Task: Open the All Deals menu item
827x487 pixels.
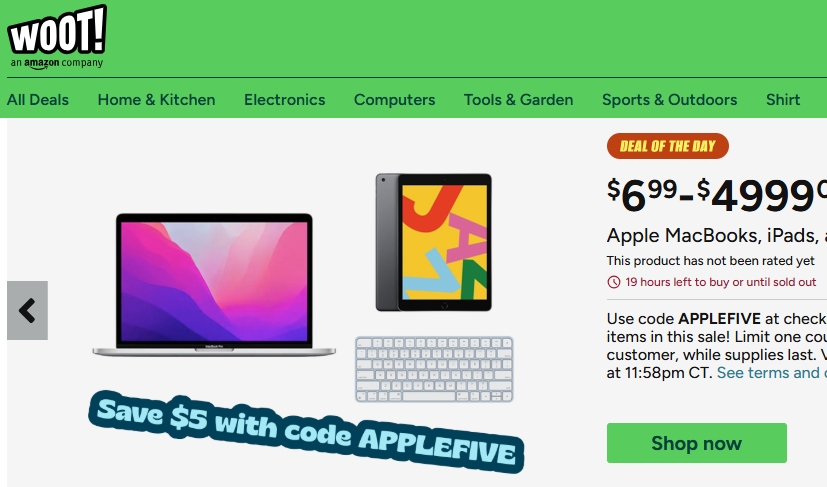Action: (x=38, y=100)
